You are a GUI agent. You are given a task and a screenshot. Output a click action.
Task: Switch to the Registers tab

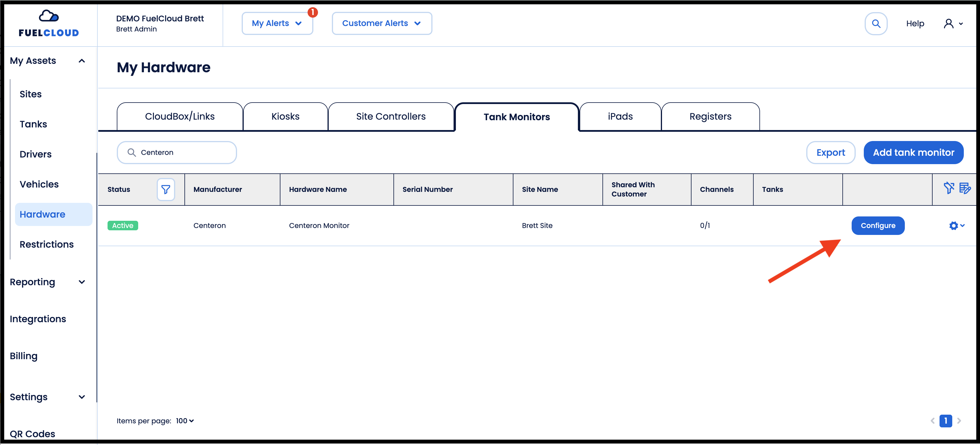point(710,116)
